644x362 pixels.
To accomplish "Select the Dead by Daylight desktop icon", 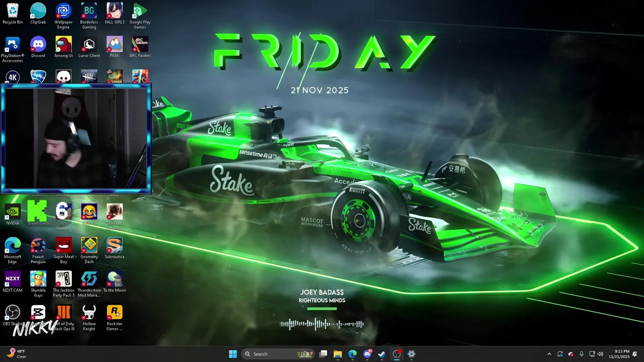I will tap(89, 76).
